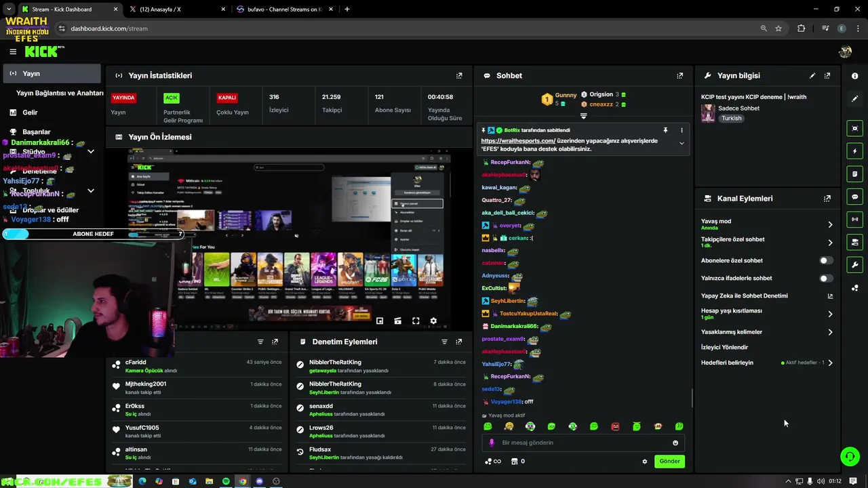Enter fullscreen on the stream preview
868x488 pixels.
416,321
